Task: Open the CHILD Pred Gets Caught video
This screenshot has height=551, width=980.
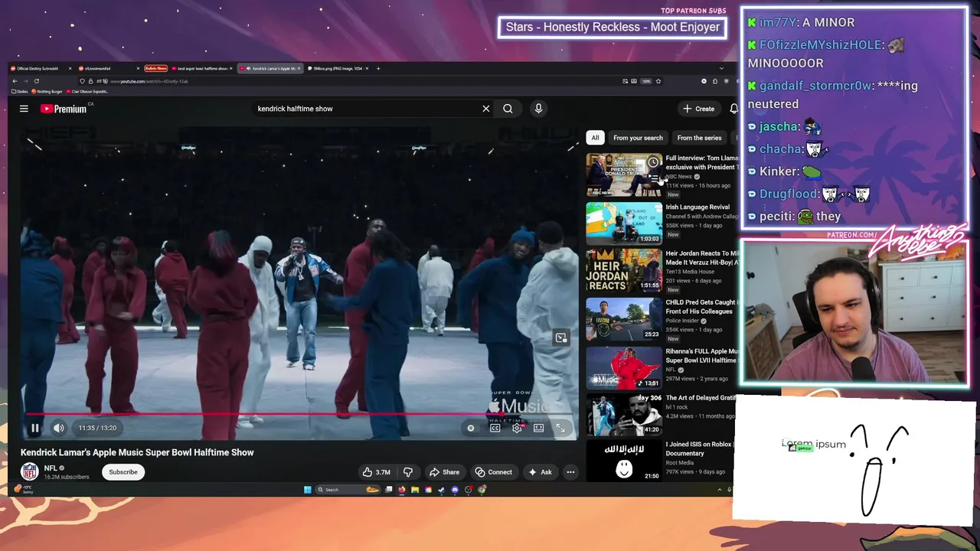Action: point(624,320)
